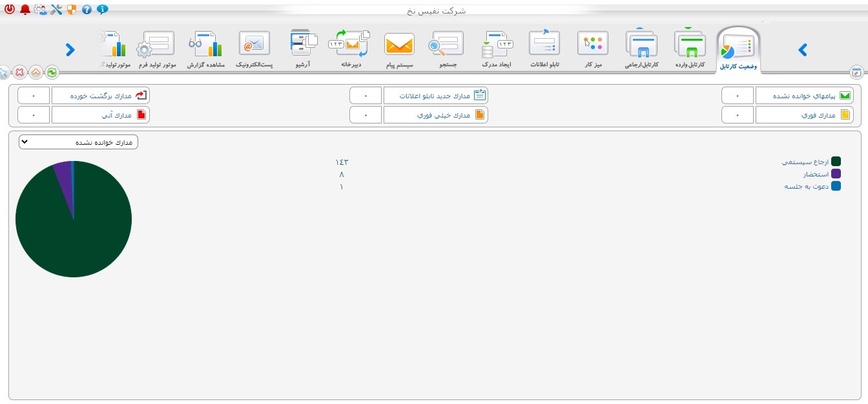The image size is (868, 404).
Task: Open help via the blue question mark icon
Action: point(87,10)
